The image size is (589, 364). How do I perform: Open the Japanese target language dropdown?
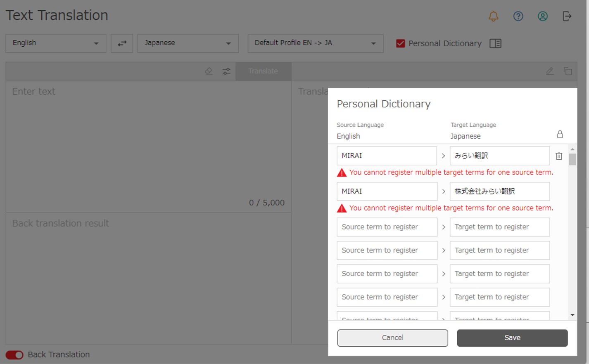188,43
